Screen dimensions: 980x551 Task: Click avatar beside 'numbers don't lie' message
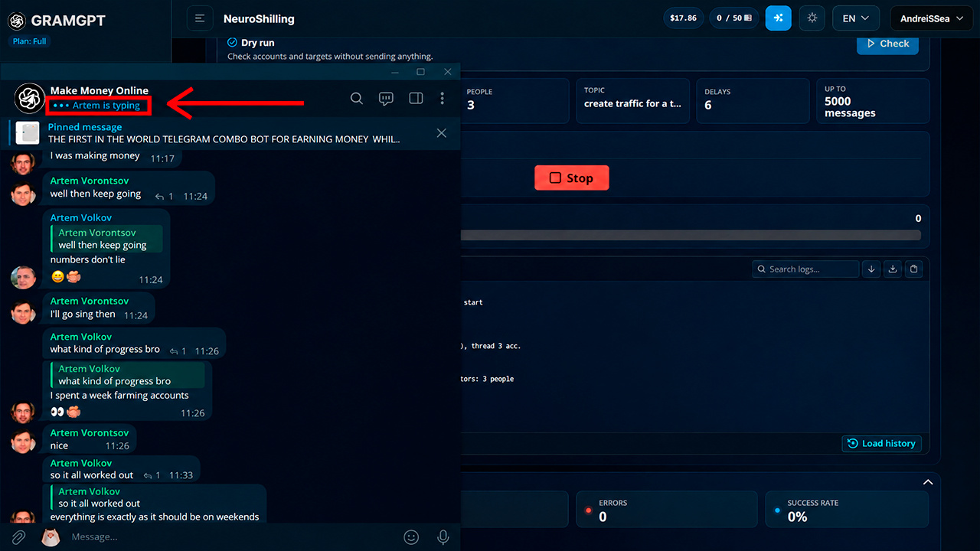click(23, 277)
